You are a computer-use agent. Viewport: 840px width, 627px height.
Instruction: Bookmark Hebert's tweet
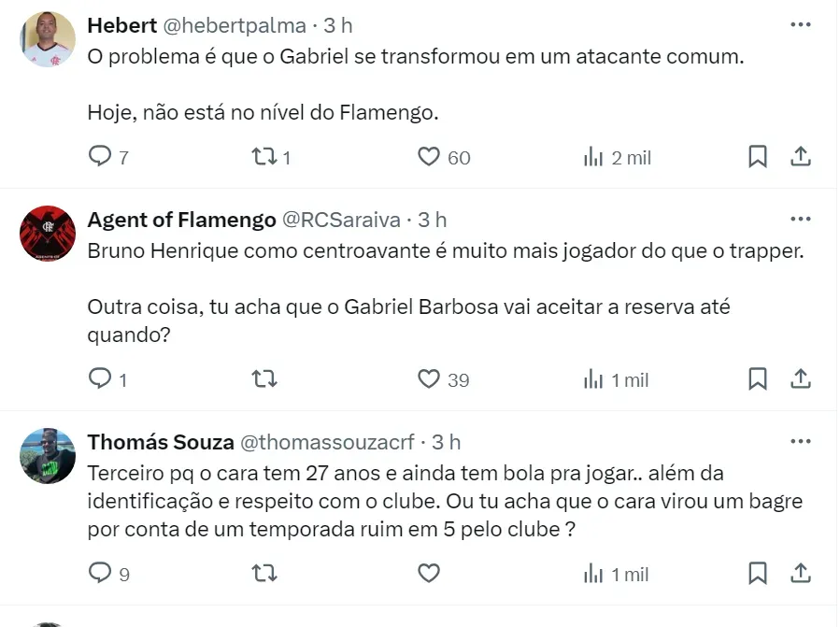758,157
